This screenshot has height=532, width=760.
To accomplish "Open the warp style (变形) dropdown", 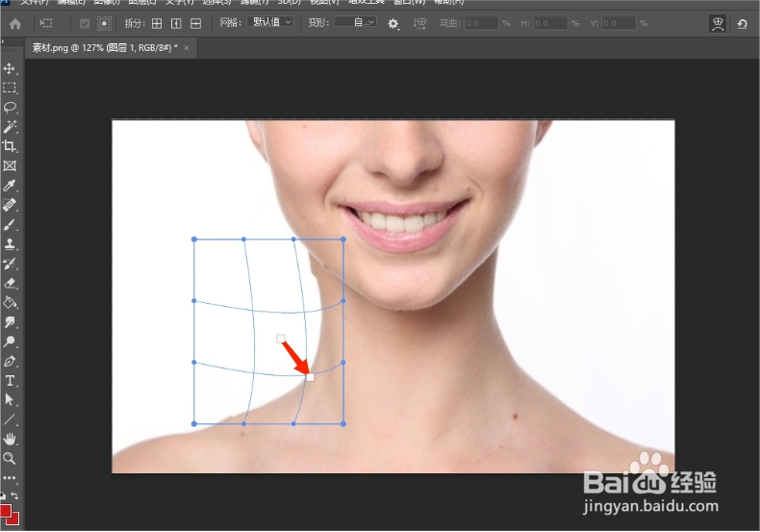I will pyautogui.click(x=355, y=22).
